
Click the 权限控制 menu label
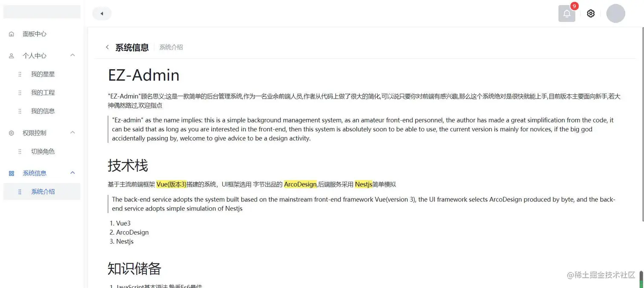[x=34, y=133]
